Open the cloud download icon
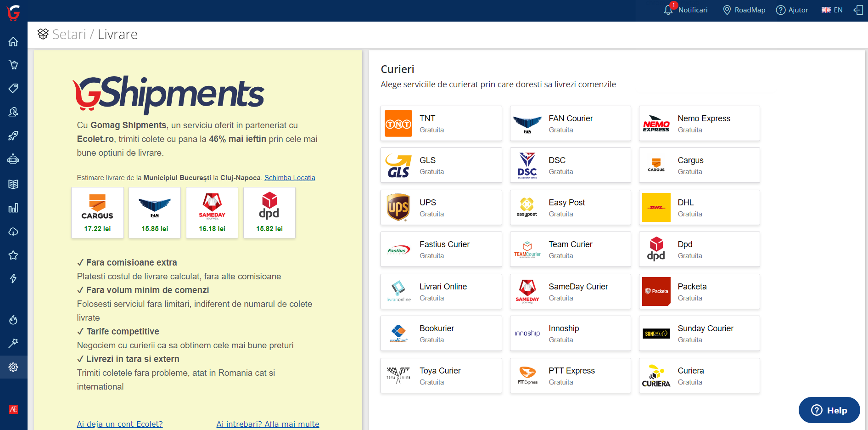This screenshot has height=430, width=868. coord(13,232)
